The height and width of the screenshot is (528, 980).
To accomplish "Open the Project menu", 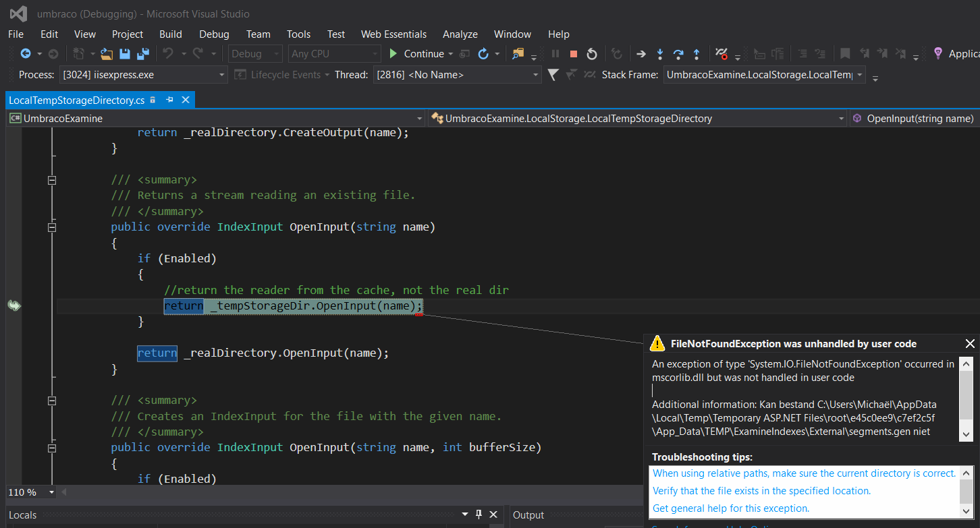I will coord(128,34).
